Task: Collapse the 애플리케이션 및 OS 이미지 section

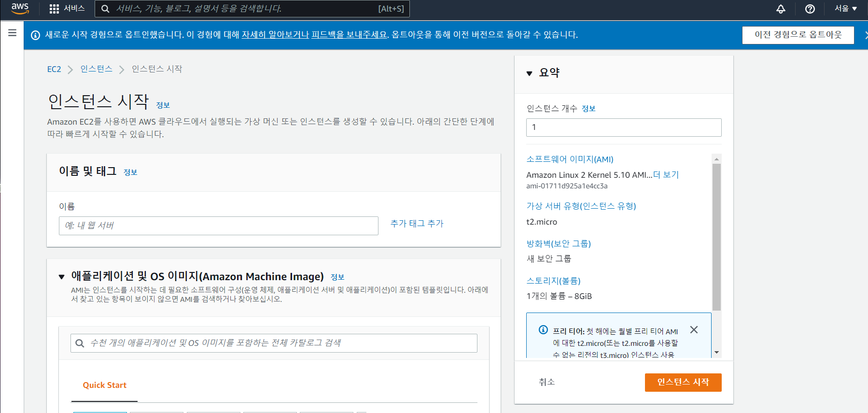Action: (61, 277)
